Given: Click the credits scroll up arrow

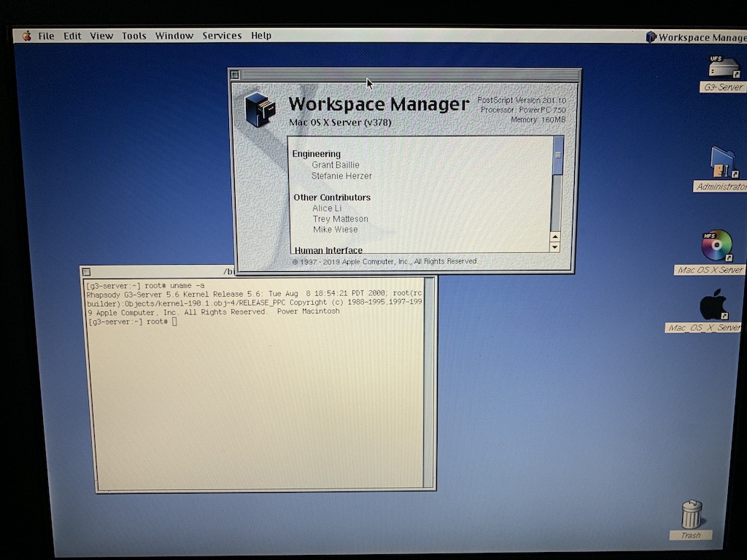Looking at the screenshot, I should coord(555,236).
